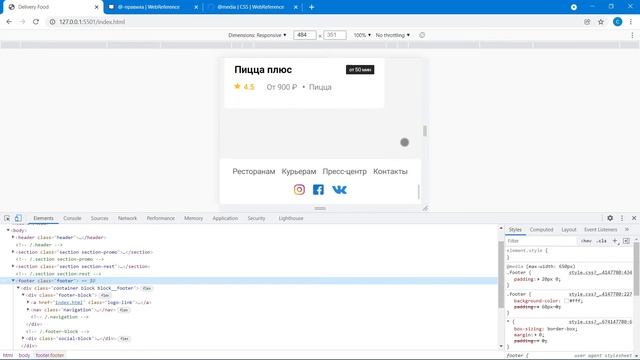Close the DevTools panel
Image resolution: width=640 pixels, height=360 pixels.
(634, 218)
